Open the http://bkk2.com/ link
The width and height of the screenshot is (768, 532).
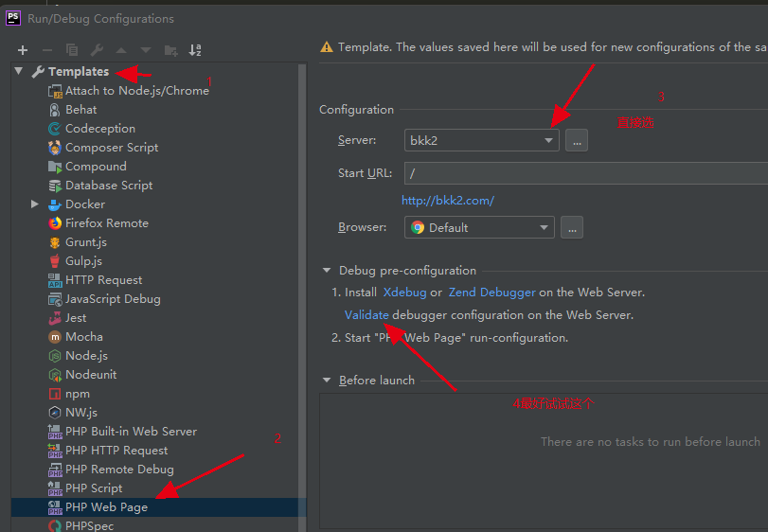448,201
